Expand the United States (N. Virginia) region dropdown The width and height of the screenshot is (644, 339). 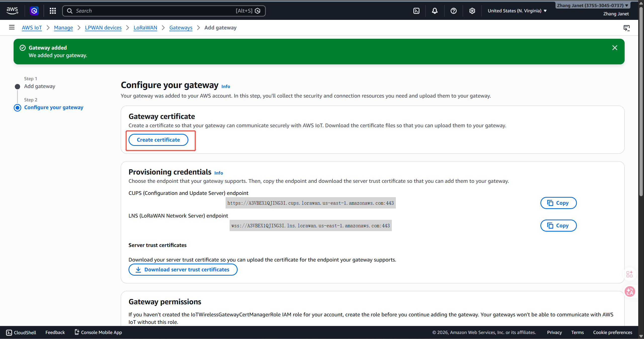pos(517,11)
